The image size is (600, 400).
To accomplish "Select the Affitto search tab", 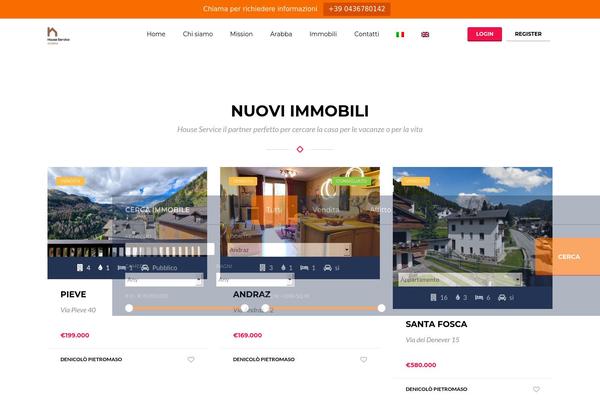I will [x=381, y=210].
